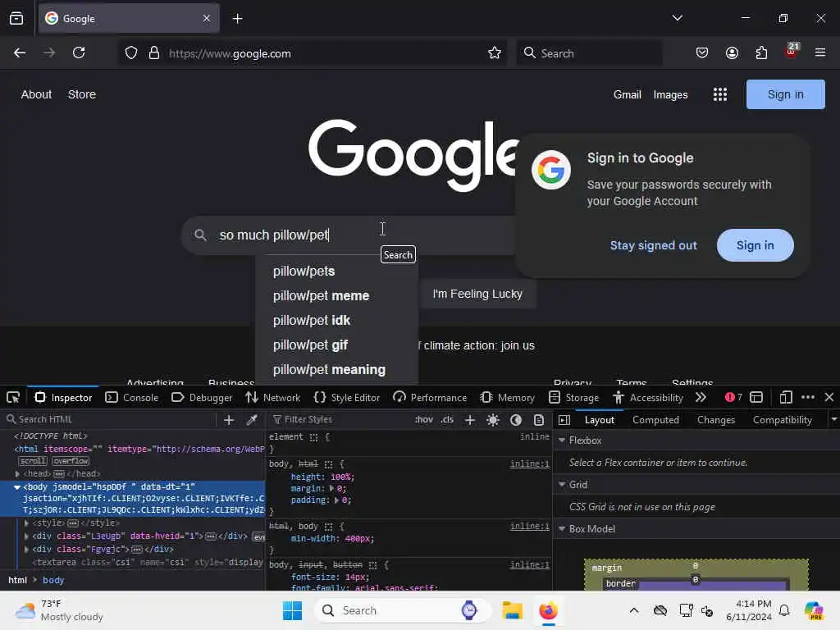This screenshot has height=630, width=840.
Task: Expand the div class Fgvgjc node
Action: tap(26, 550)
